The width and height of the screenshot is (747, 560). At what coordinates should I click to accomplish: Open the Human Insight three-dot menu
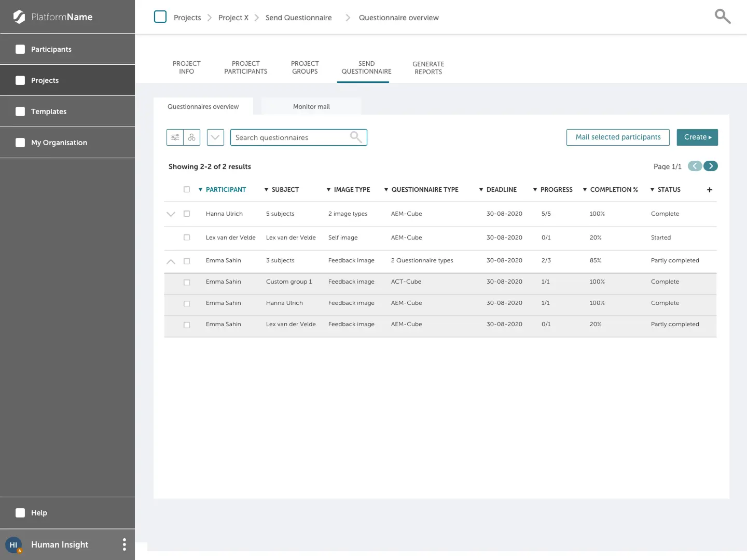(124, 544)
